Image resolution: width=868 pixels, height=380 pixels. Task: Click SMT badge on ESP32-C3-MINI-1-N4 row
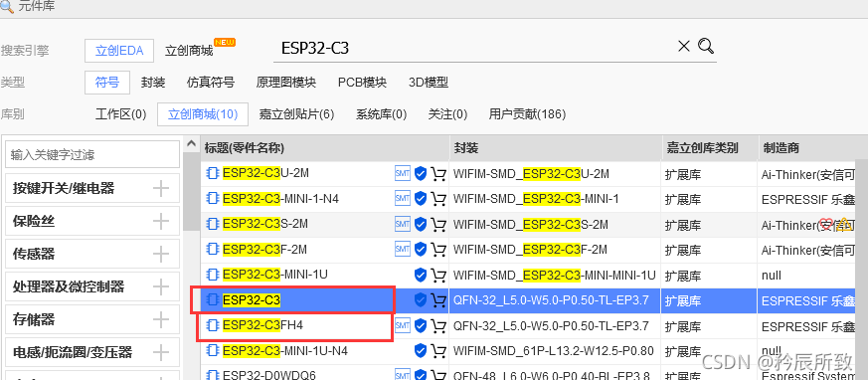point(403,199)
